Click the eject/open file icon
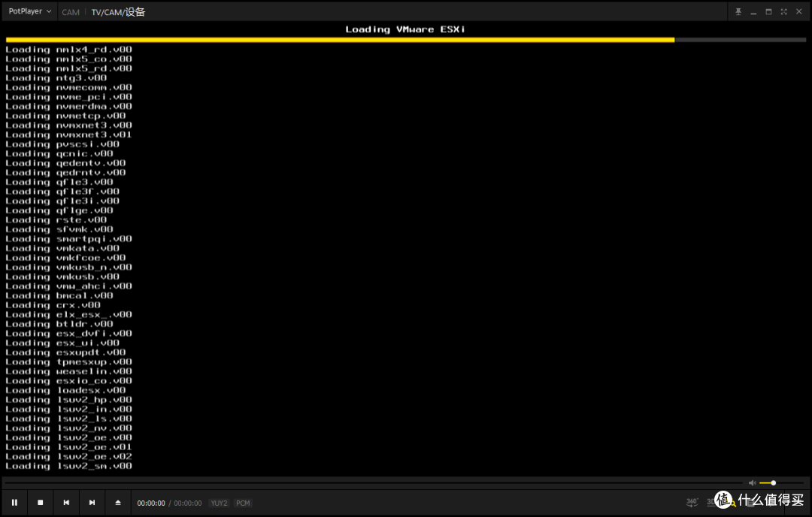Screen dimensions: 812x517 [x=117, y=502]
